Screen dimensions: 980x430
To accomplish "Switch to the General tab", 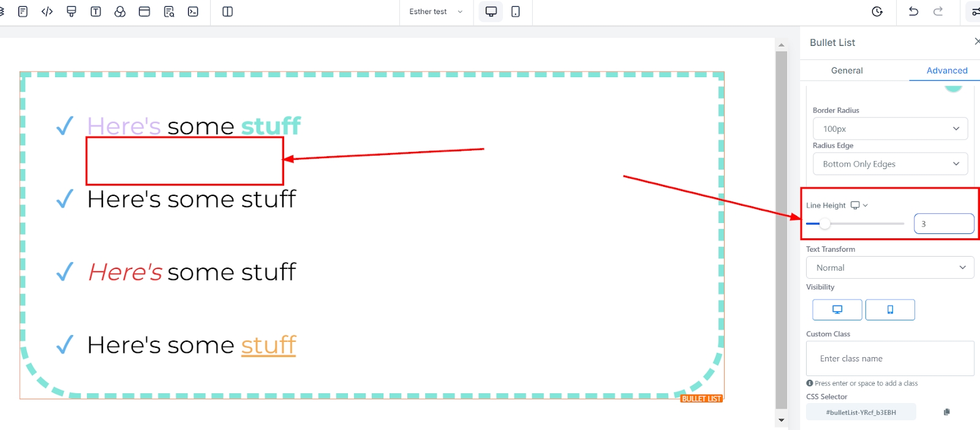I will pos(846,70).
